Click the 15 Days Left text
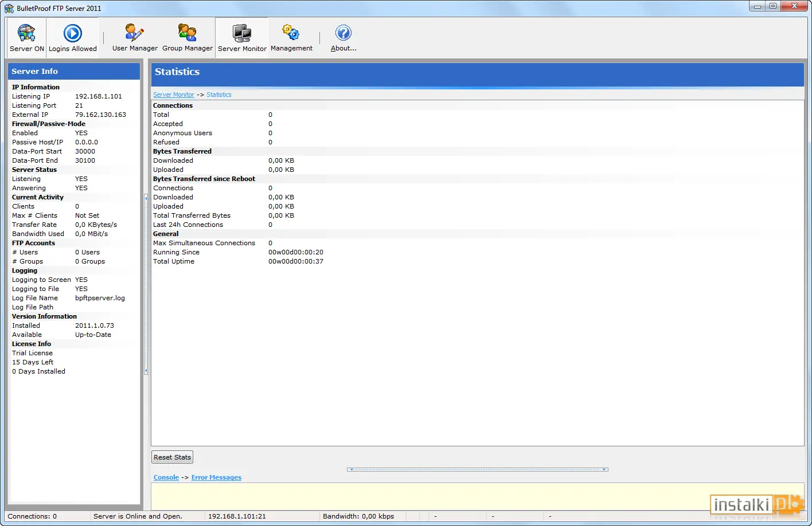Viewport: 812px width, 526px height. coord(33,362)
